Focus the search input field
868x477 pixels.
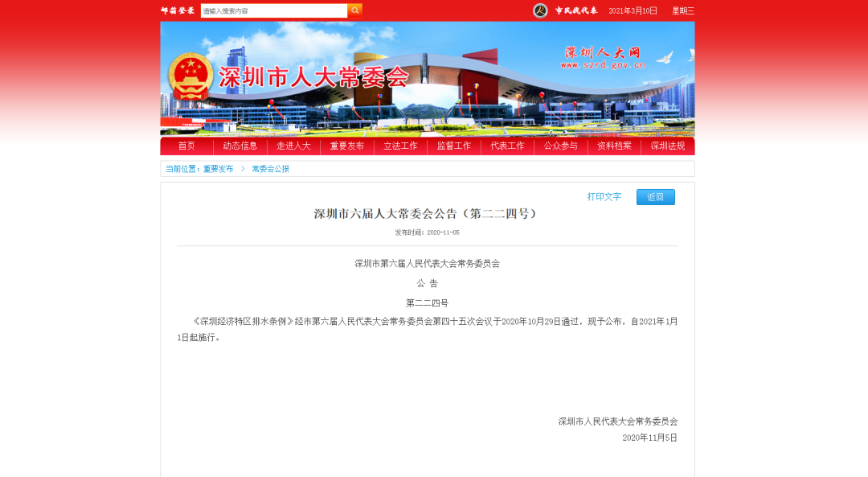coord(273,10)
